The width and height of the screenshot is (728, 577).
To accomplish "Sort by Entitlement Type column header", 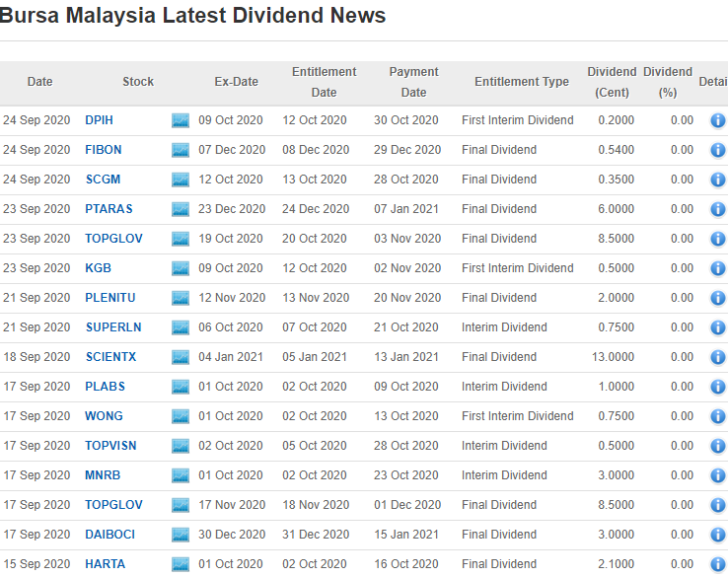I will 521,82.
